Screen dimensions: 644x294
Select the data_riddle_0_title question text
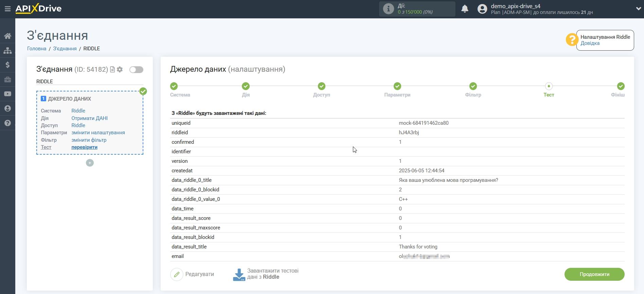pos(448,180)
